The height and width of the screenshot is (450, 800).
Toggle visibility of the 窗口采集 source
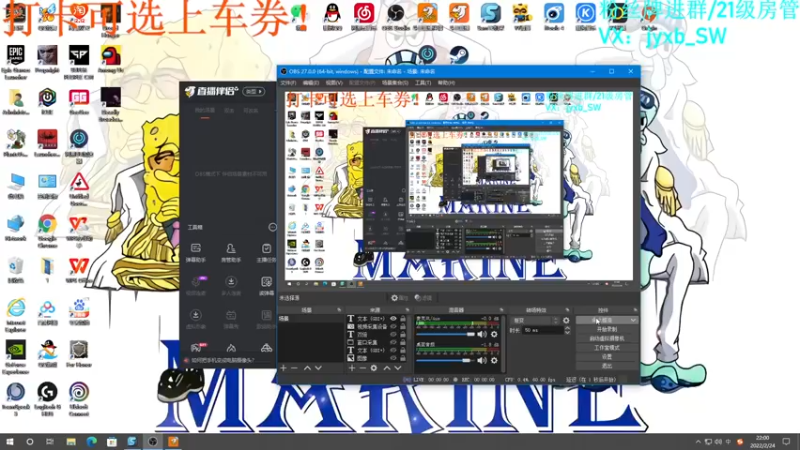coord(393,342)
